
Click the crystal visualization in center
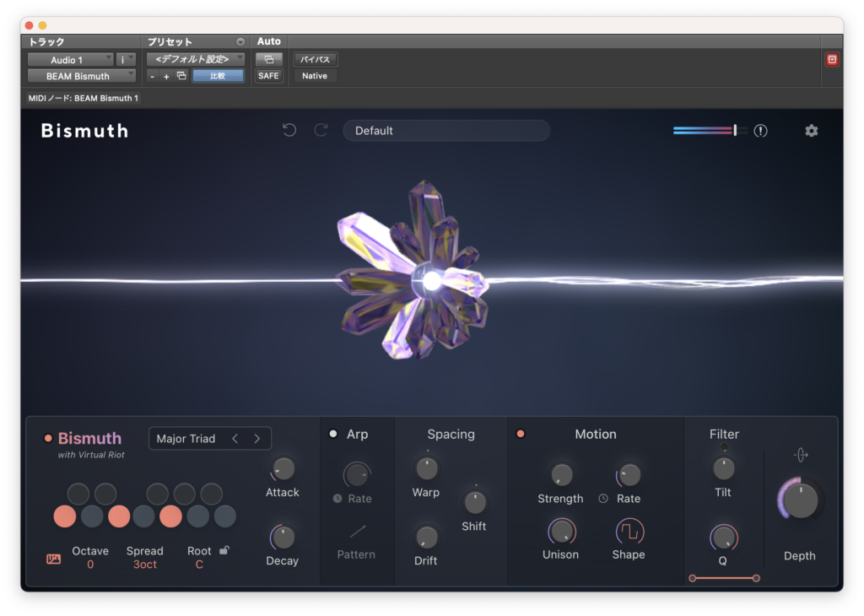413,270
